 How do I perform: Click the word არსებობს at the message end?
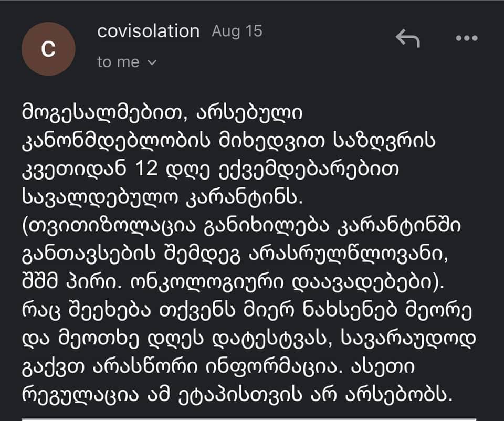tap(399, 395)
